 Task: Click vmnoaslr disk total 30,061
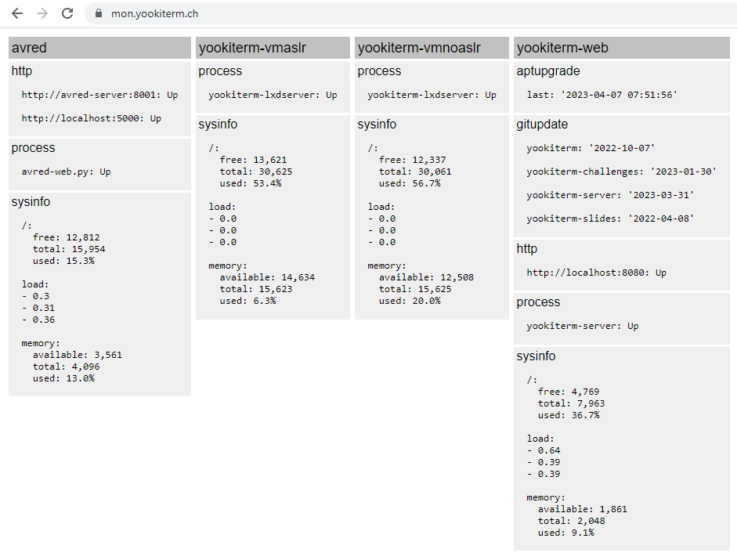[415, 172]
